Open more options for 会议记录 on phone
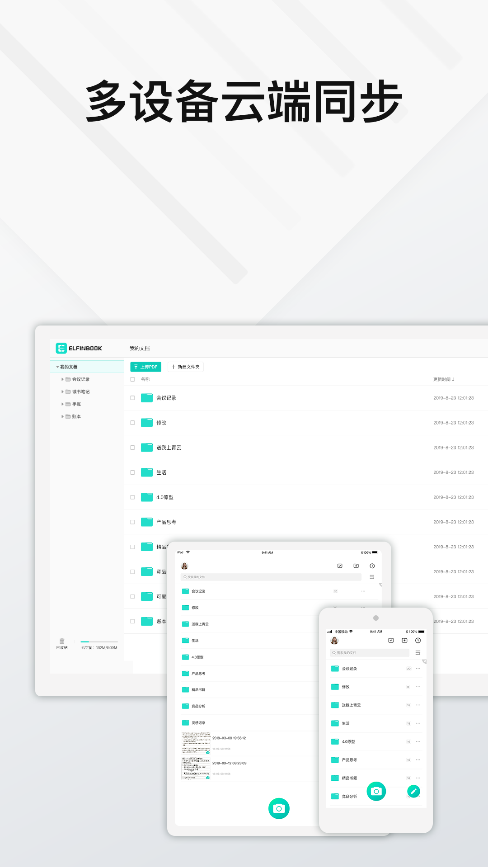This screenshot has height=868, width=488. 418,669
